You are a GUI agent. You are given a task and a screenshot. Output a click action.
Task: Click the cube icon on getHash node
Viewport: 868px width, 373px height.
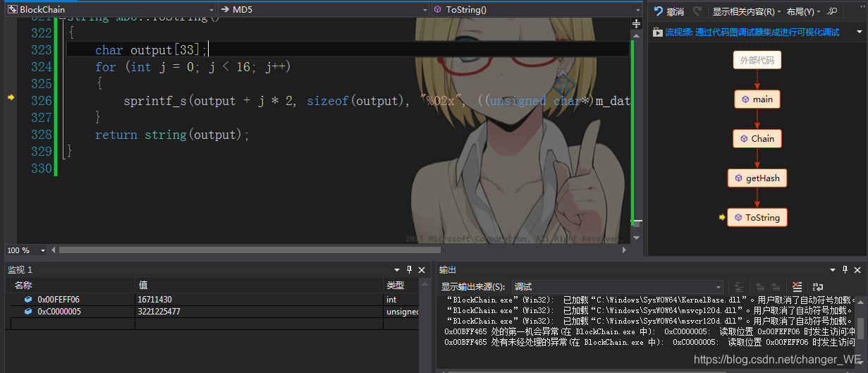[739, 178]
